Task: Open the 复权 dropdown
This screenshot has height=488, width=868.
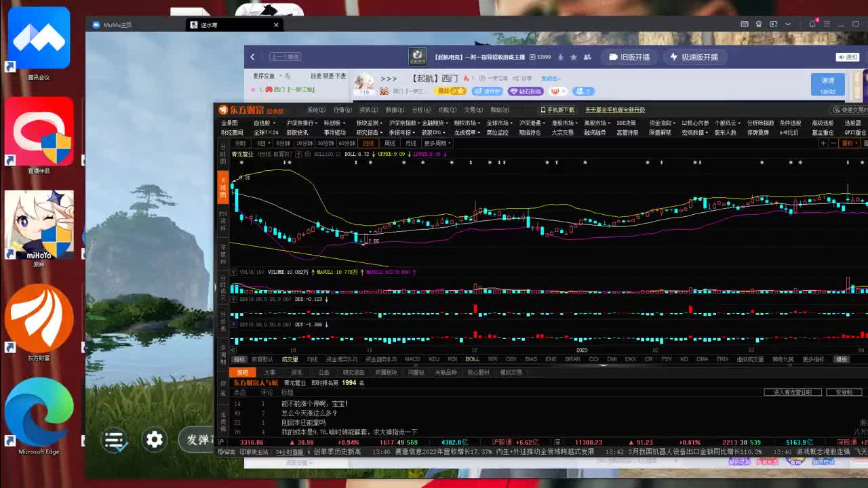Action: (848, 144)
